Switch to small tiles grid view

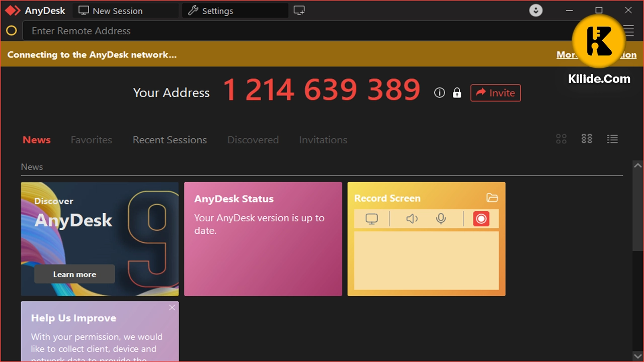point(587,139)
